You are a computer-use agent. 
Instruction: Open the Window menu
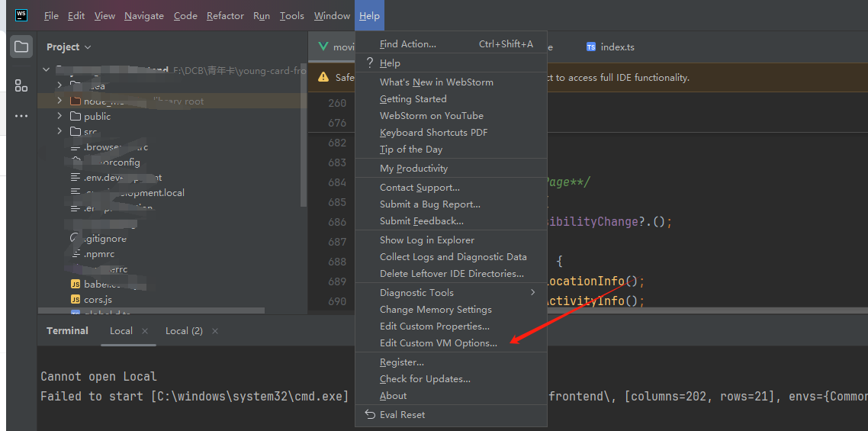pyautogui.click(x=332, y=15)
